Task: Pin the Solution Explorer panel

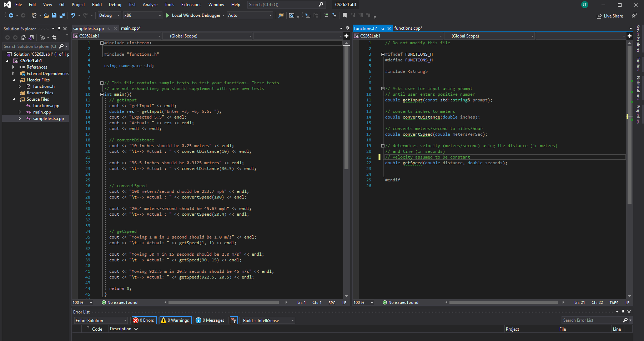Action: (59, 29)
